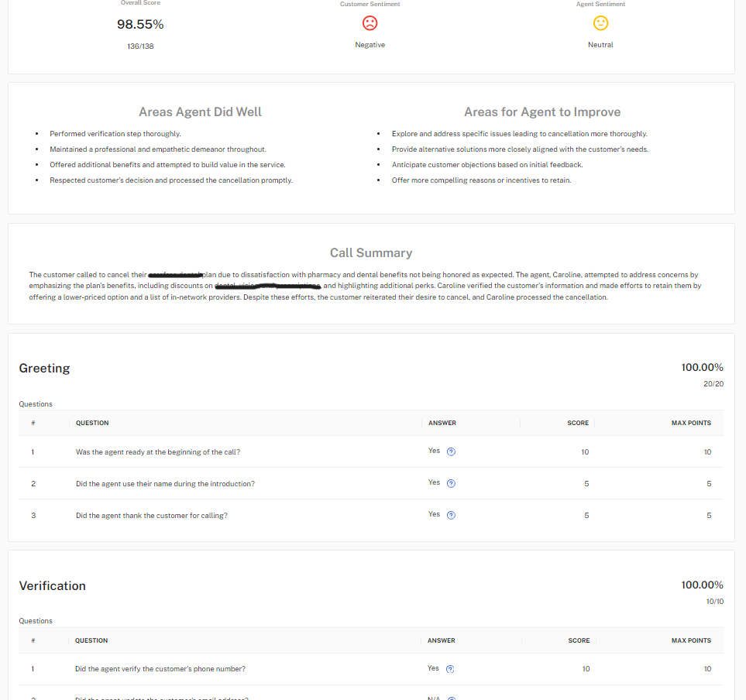This screenshot has width=746, height=700.
Task: Click the yellow neutral agent sentiment face
Action: pyautogui.click(x=600, y=23)
